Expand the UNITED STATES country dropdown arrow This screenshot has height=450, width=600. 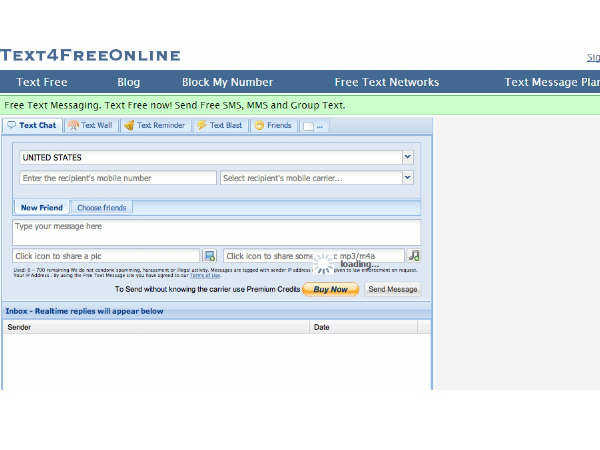[x=408, y=157]
